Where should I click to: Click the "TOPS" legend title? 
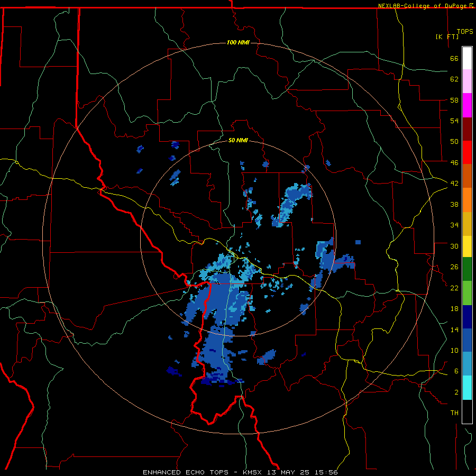coord(465,32)
